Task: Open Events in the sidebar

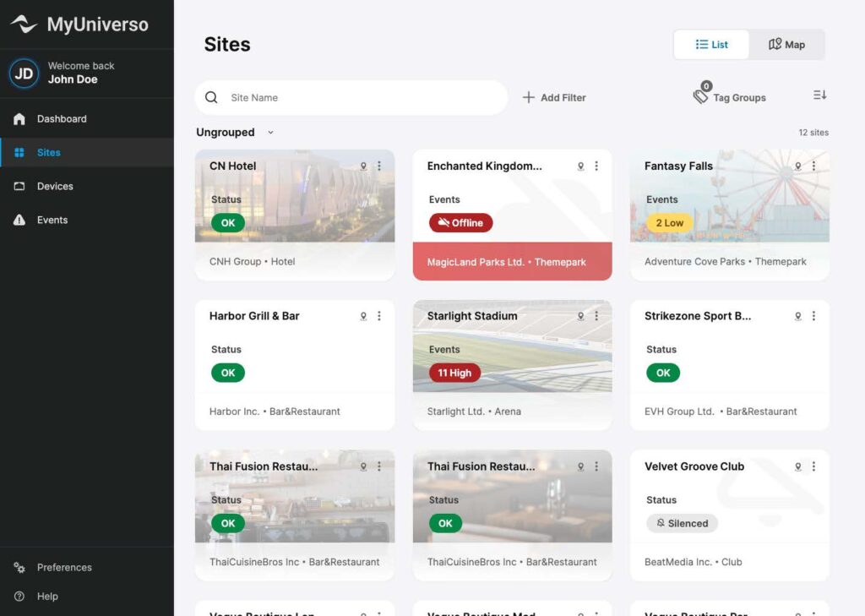Action: [x=87, y=220]
